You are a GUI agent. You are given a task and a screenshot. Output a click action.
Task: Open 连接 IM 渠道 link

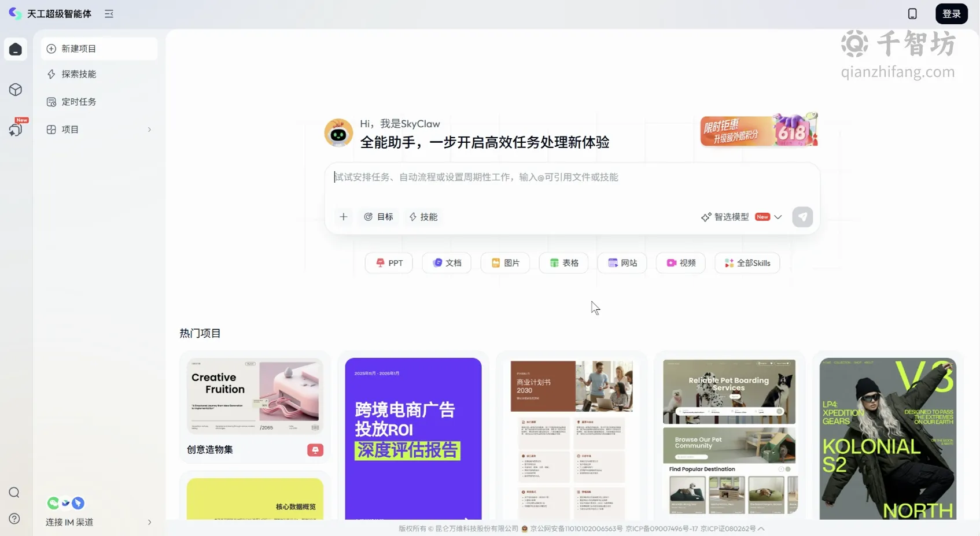[69, 522]
